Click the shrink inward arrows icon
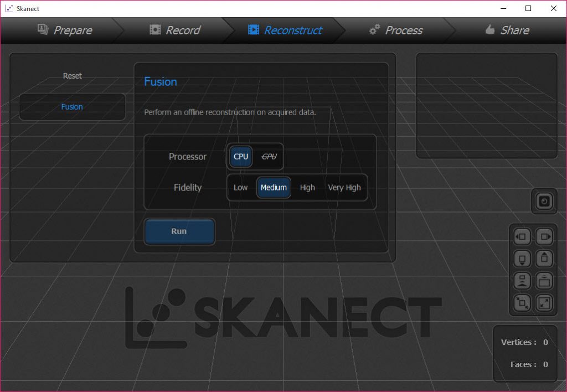567x392 pixels. coord(522,303)
